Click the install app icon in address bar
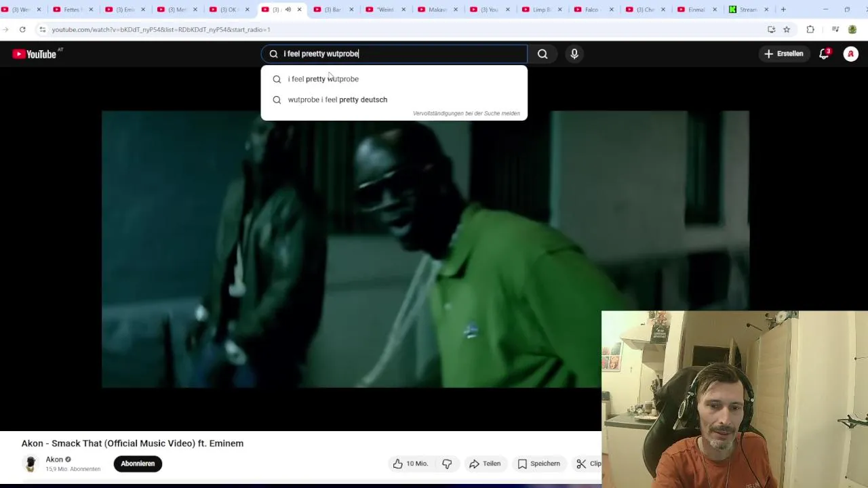868x488 pixels. 771,30
